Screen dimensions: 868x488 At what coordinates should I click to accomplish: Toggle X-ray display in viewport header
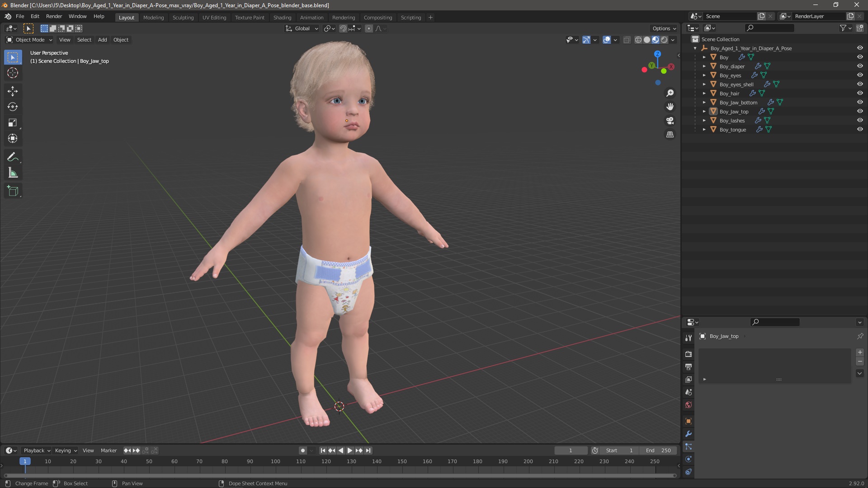627,40
